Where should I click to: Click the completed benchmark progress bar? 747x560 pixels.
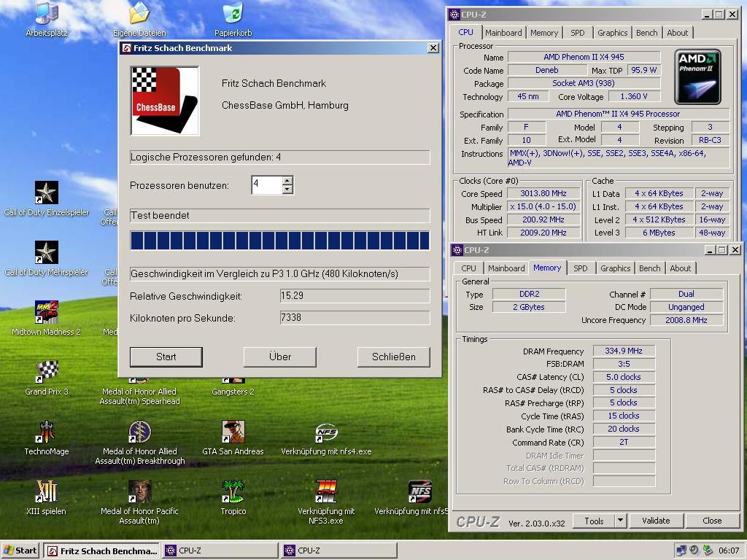(279, 241)
